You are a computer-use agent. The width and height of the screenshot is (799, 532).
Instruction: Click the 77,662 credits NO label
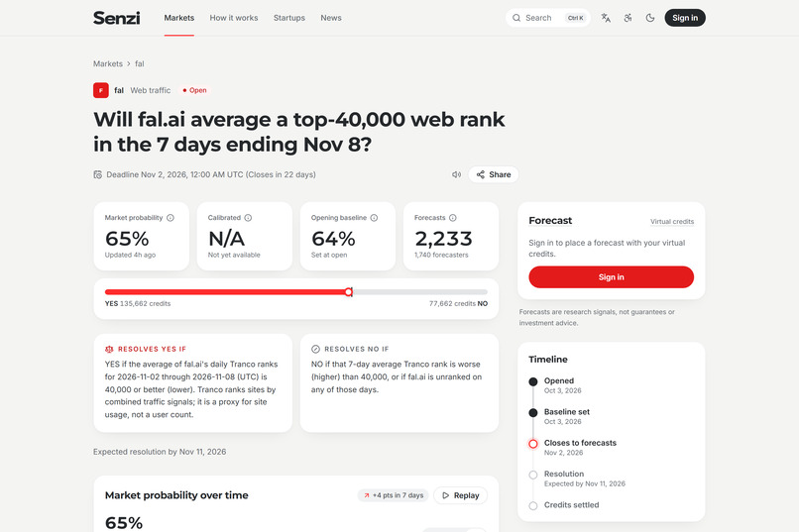tap(458, 303)
